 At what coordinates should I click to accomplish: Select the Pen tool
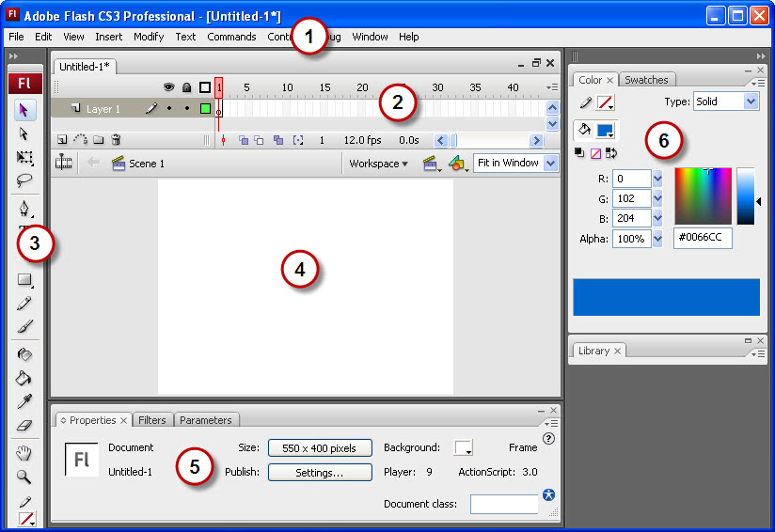[x=24, y=208]
